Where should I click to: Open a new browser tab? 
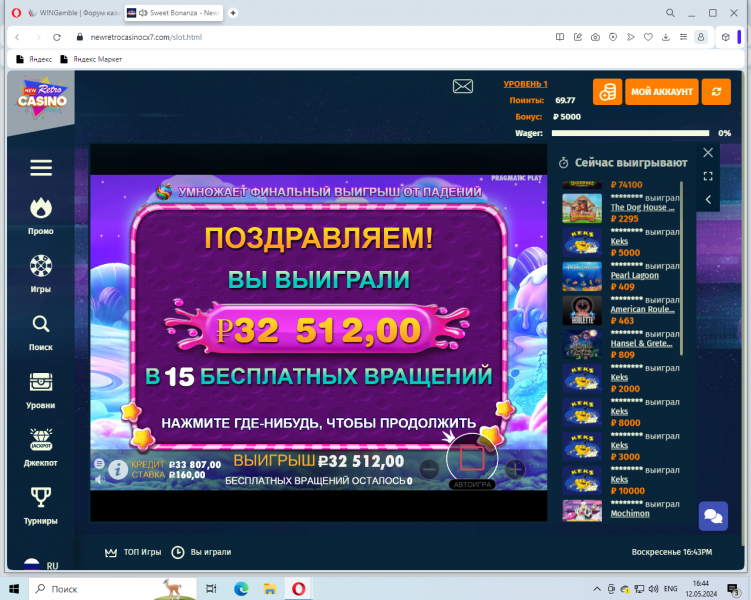point(233,13)
